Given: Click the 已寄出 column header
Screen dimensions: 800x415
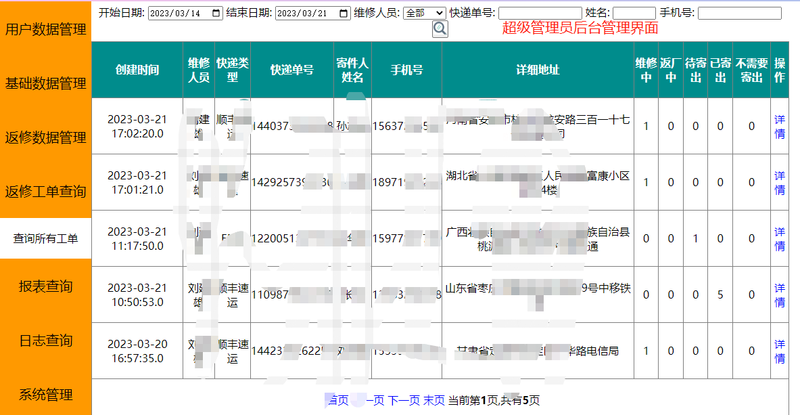Looking at the screenshot, I should pyautogui.click(x=720, y=70).
